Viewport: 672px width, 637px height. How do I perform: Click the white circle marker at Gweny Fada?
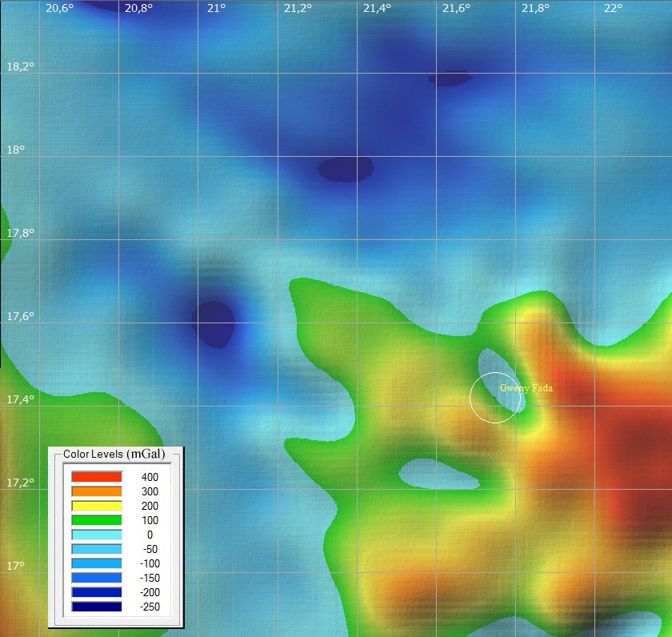click(x=495, y=398)
